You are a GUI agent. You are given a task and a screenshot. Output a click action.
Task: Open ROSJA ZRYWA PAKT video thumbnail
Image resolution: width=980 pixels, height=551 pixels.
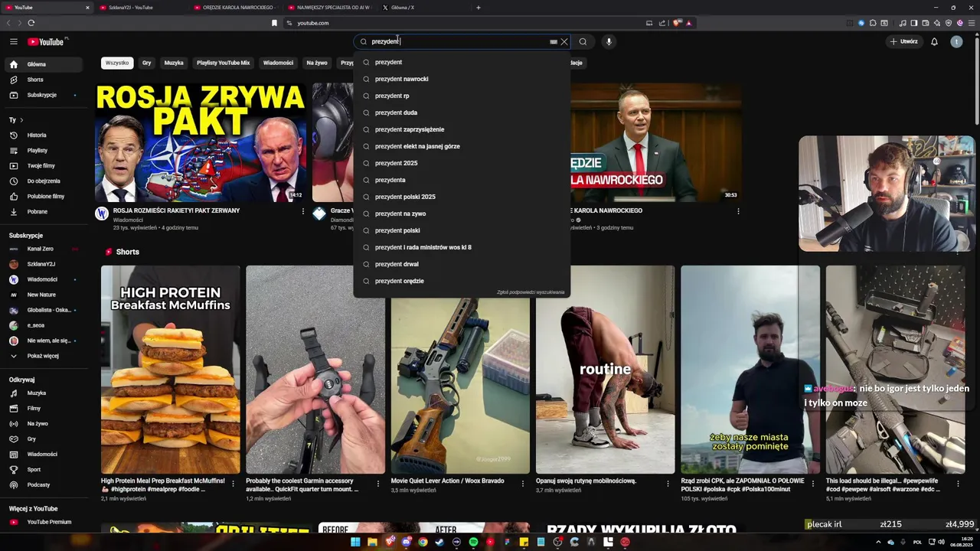(x=201, y=142)
